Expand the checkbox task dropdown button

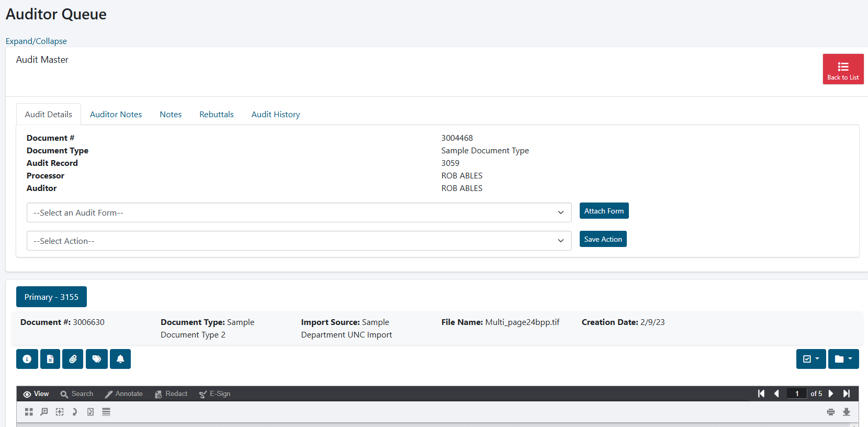tap(811, 359)
